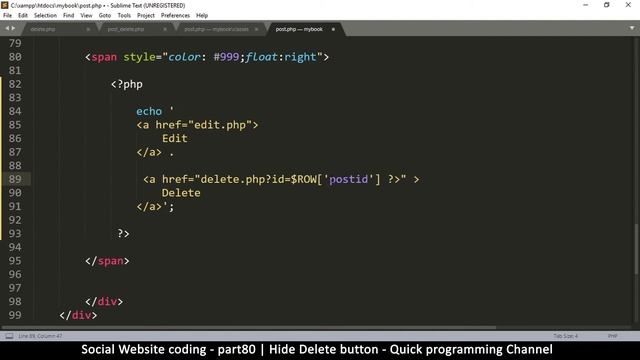Click the echo keyword
Image resolution: width=640 pixels, height=360 pixels.
pyautogui.click(x=149, y=111)
